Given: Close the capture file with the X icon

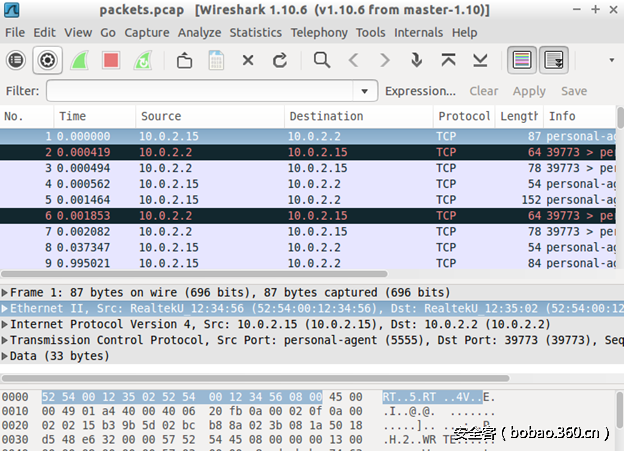Looking at the screenshot, I should coord(248,60).
